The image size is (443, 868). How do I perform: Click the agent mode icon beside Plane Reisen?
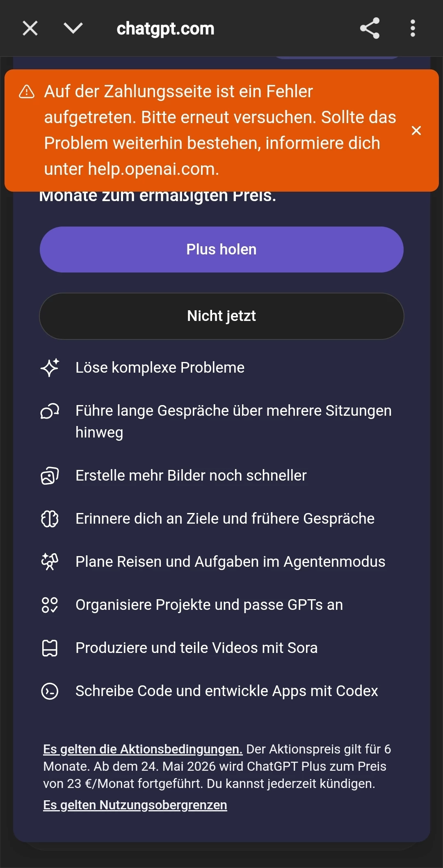(x=50, y=561)
